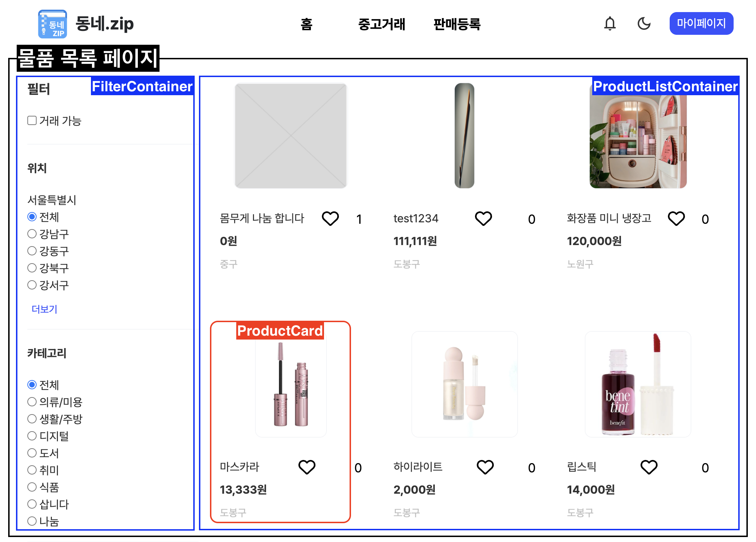This screenshot has width=756, height=542.
Task: Choose the 디지털 category radio button
Action: coord(32,436)
